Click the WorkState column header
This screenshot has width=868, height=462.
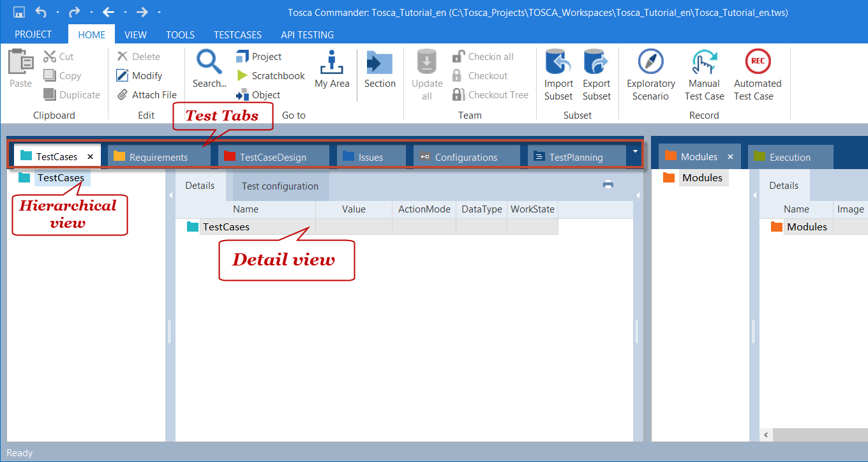click(x=533, y=209)
